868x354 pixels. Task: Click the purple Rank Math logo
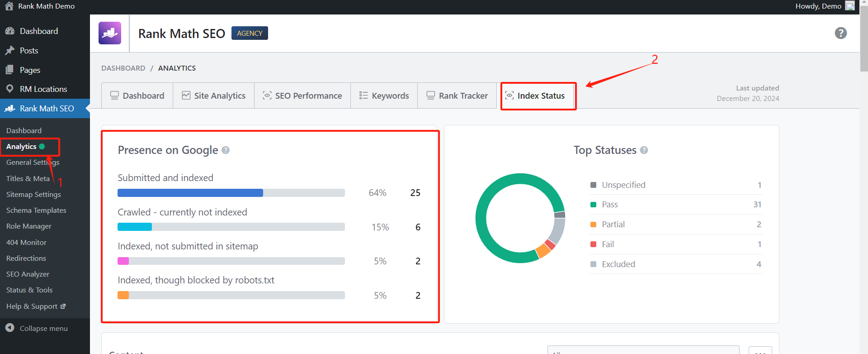[x=110, y=33]
